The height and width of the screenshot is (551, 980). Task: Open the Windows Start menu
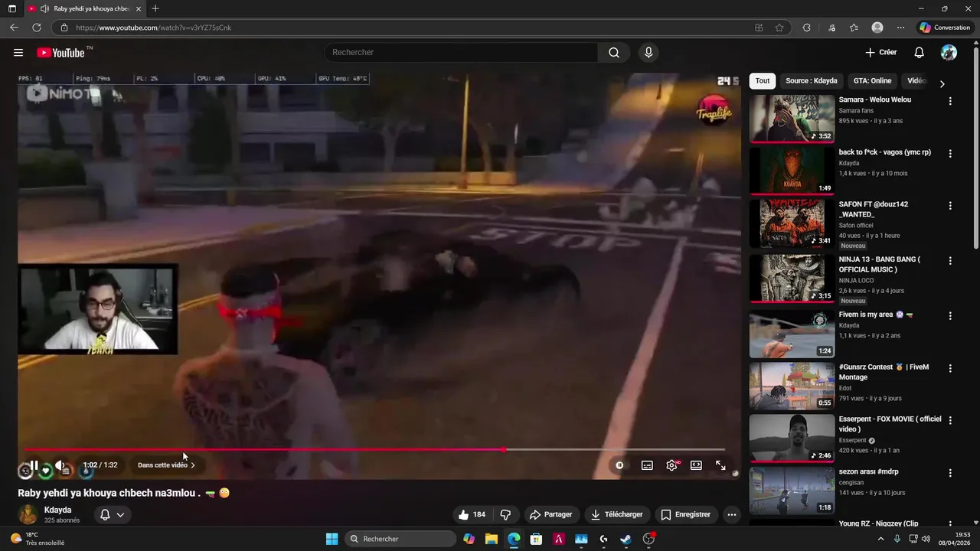[x=332, y=539]
